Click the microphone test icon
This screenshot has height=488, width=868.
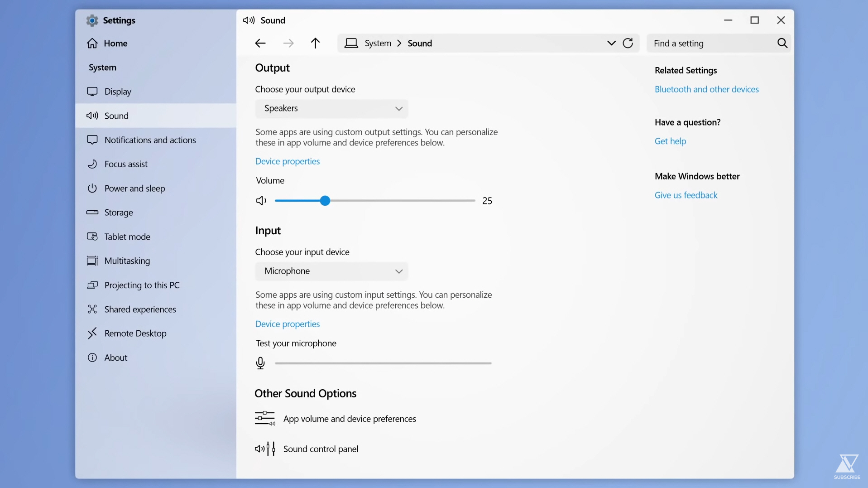click(260, 363)
